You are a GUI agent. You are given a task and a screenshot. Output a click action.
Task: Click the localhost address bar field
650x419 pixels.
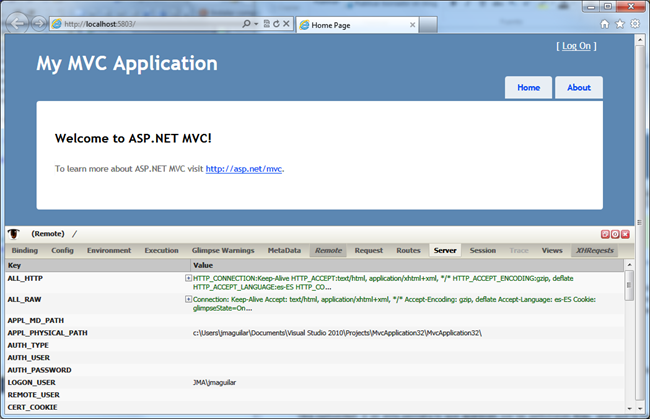coord(150,22)
